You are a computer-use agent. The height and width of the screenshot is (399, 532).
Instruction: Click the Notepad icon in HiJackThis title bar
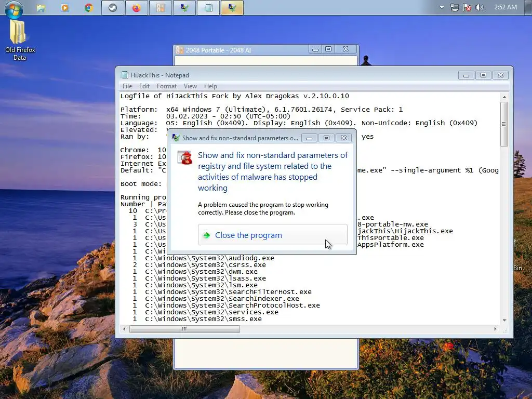125,75
